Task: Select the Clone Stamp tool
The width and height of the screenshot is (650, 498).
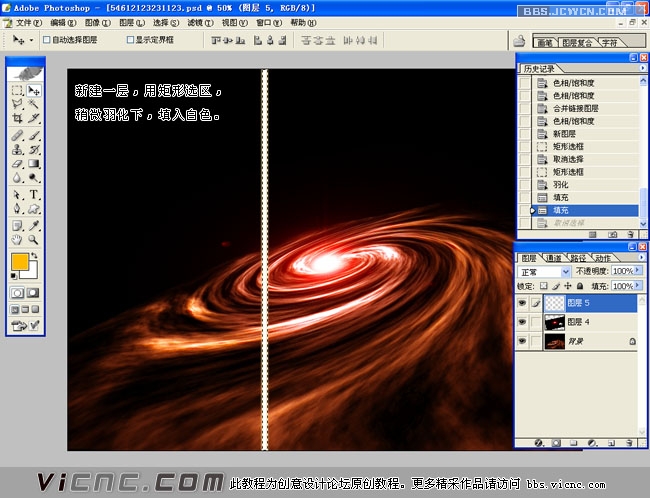Action: pyautogui.click(x=17, y=149)
